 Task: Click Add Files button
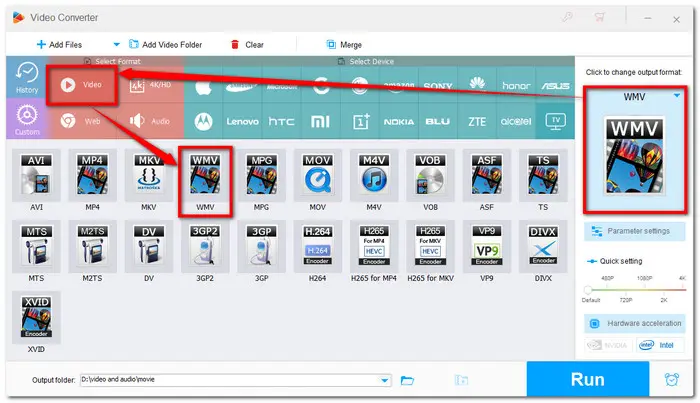59,45
